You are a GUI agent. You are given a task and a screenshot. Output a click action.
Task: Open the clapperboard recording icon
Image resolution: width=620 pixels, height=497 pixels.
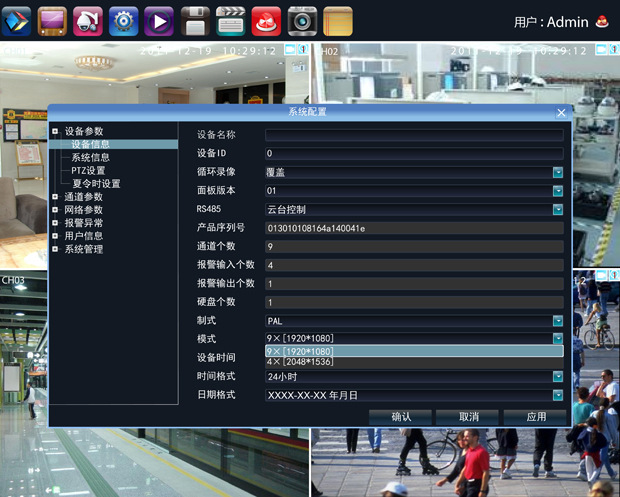pos(231,21)
